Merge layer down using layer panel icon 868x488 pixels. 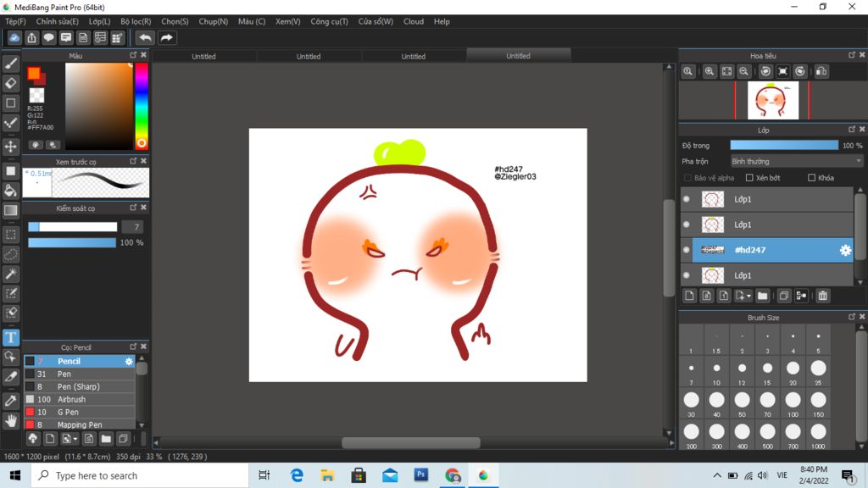point(801,296)
